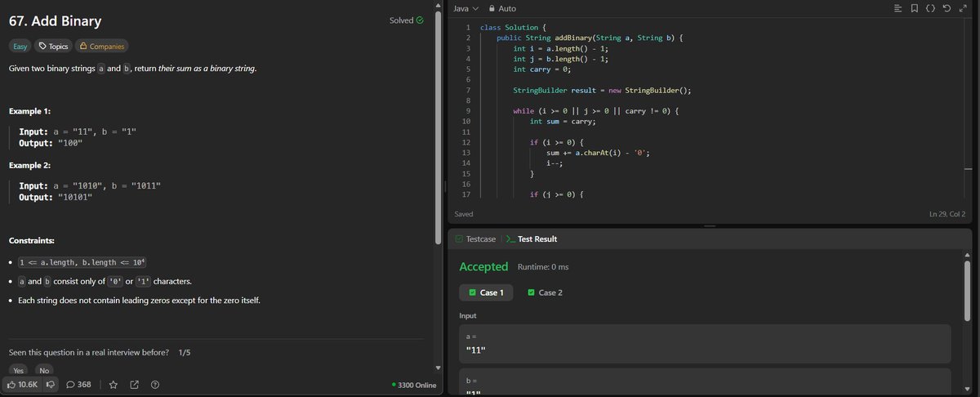Open the 368 comments discussion

[78, 384]
